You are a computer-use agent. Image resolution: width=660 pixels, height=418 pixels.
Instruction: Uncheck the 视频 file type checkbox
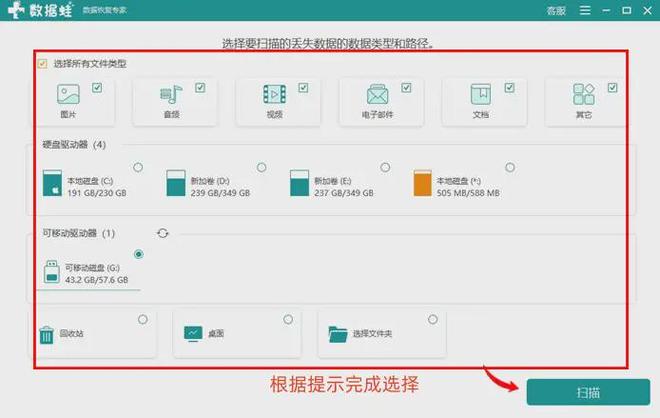[303, 87]
